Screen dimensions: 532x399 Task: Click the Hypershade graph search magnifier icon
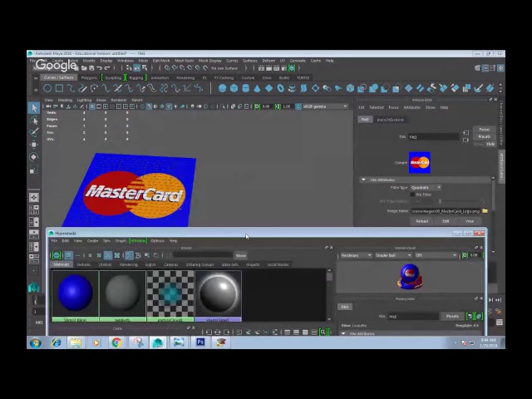point(323,332)
